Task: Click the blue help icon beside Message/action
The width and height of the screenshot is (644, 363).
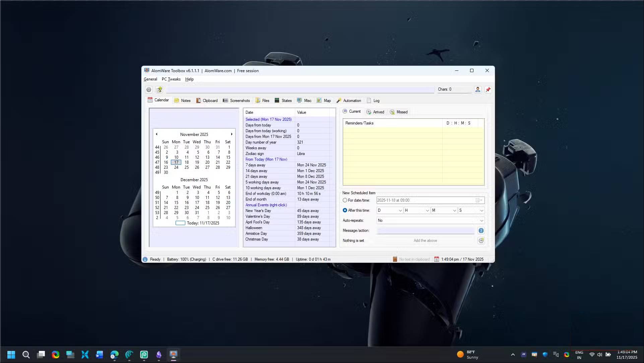Action: 481,230
